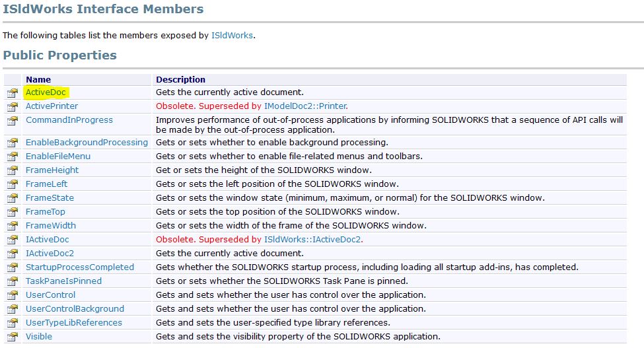Click the icon left of FrameHeight
Image resolution: width=644 pixels, height=348 pixels.
12,171
